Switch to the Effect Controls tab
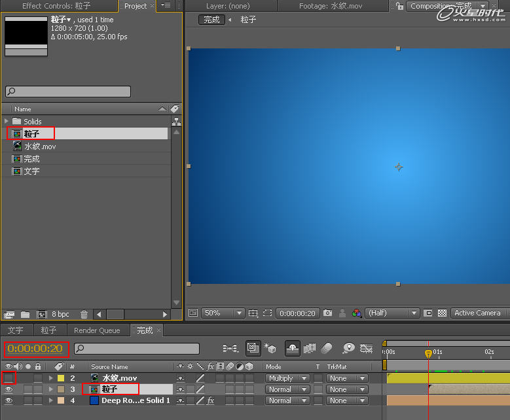 coord(56,6)
